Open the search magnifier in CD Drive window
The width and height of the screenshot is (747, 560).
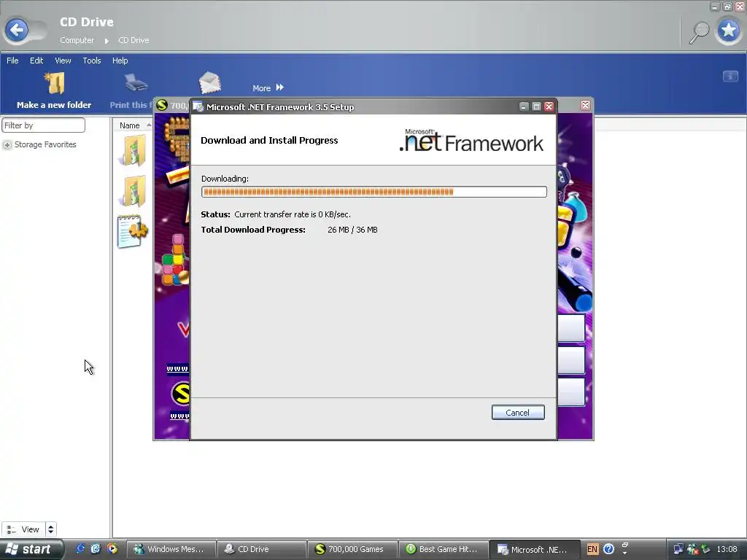click(x=700, y=32)
